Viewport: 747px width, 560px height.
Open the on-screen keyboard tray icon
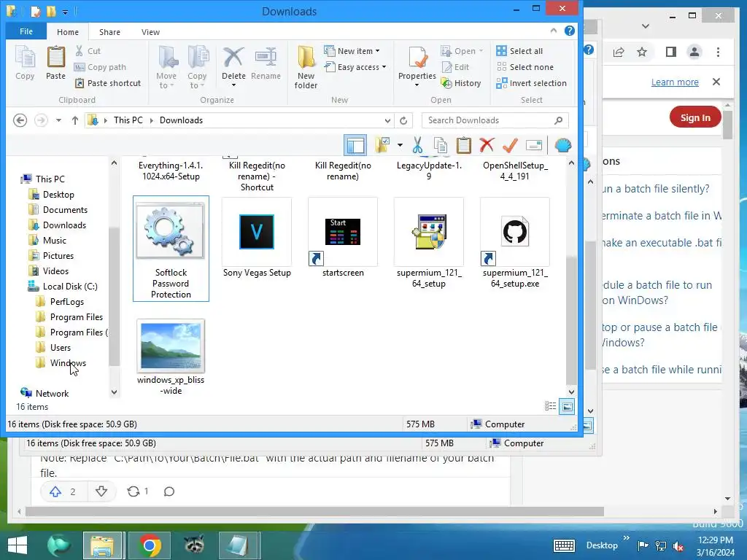[564, 545]
